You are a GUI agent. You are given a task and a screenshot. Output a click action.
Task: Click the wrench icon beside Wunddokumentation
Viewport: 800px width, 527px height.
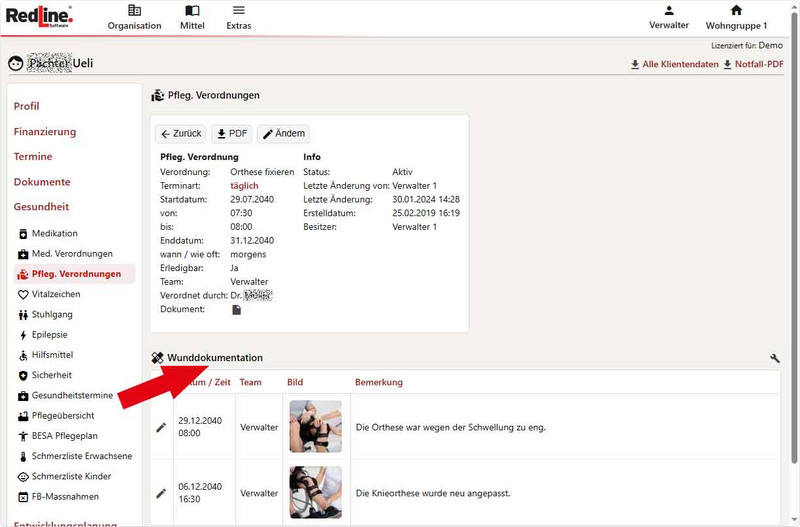(775, 358)
